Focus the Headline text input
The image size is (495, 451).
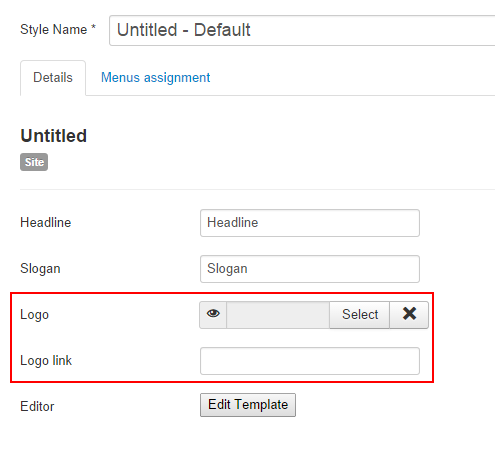coord(310,223)
